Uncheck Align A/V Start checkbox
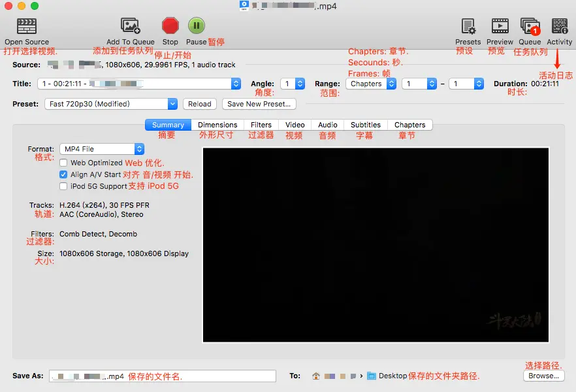576x392 pixels. click(x=63, y=174)
